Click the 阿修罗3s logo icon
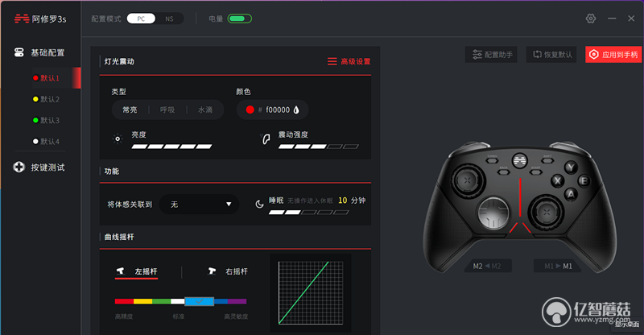644x335 pixels. pos(22,19)
